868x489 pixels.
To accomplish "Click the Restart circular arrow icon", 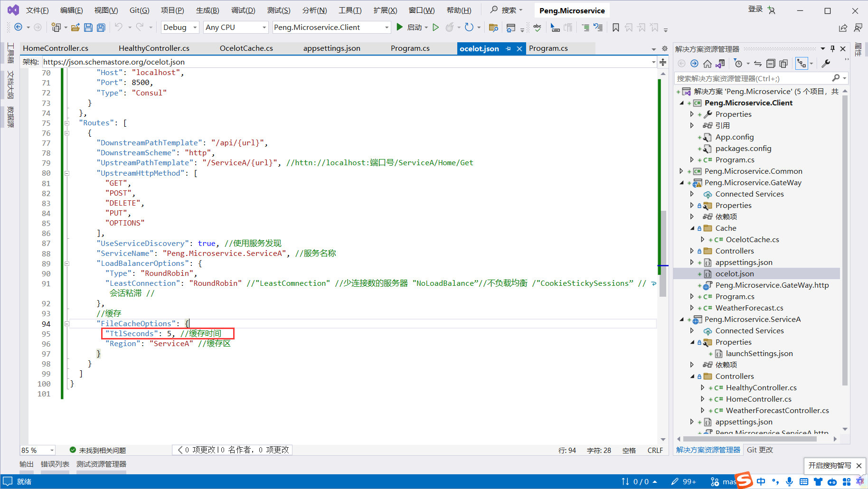I will pos(469,27).
